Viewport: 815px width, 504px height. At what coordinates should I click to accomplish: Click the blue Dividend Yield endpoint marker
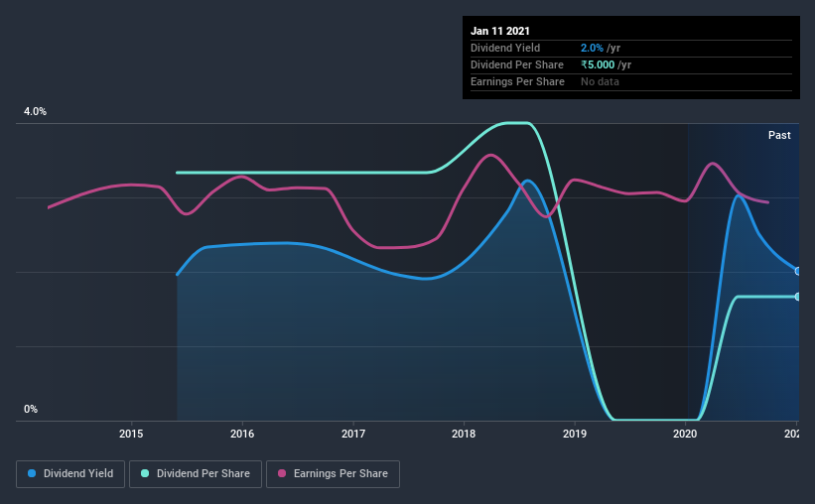(797, 271)
